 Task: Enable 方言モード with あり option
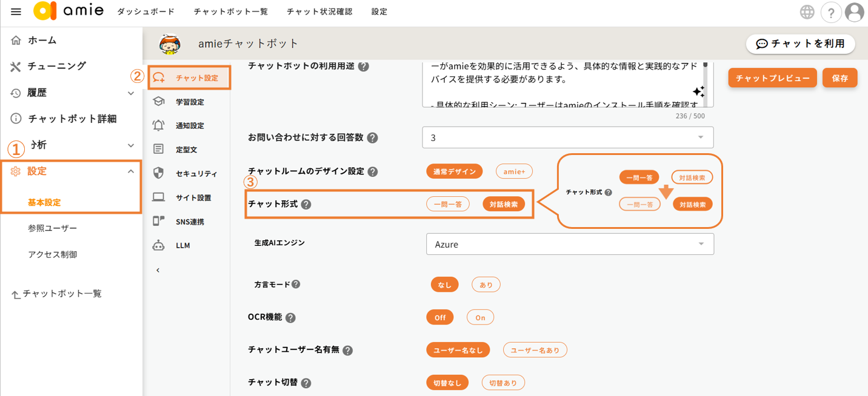486,285
